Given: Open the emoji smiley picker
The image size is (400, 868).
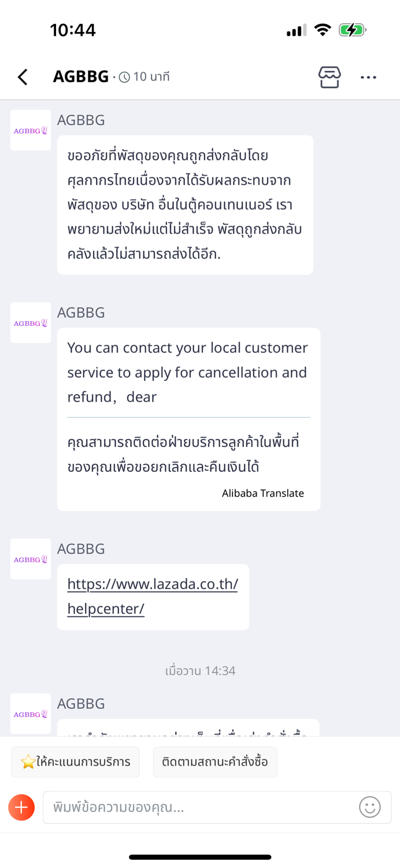Looking at the screenshot, I should coord(369,807).
